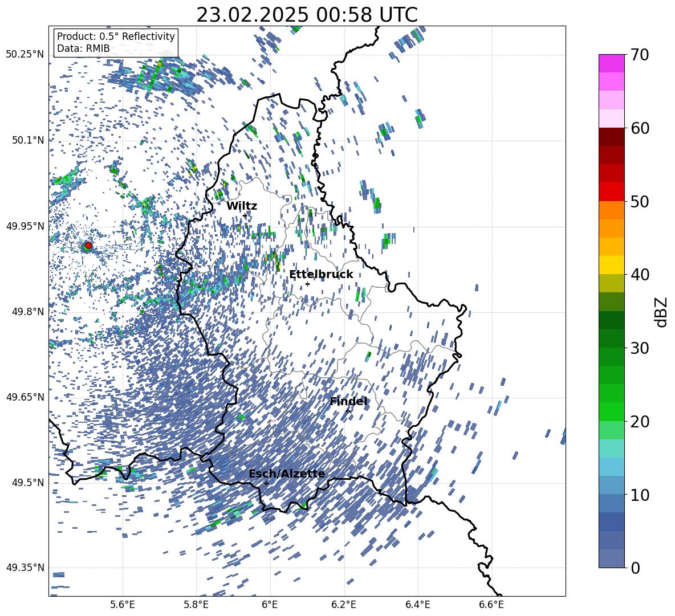
Task: Click the colorbar tick value 30
Action: tap(640, 348)
